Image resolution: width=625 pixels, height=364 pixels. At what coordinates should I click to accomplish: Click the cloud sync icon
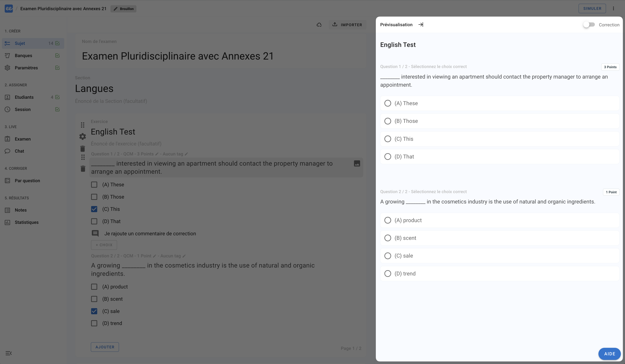[x=319, y=24]
